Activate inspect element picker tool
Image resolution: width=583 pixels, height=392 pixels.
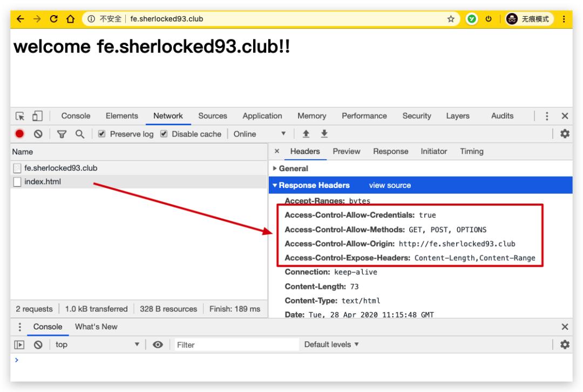tap(20, 116)
